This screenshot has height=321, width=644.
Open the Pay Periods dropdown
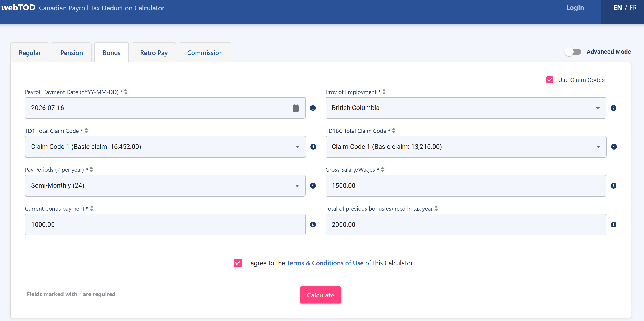tap(165, 185)
